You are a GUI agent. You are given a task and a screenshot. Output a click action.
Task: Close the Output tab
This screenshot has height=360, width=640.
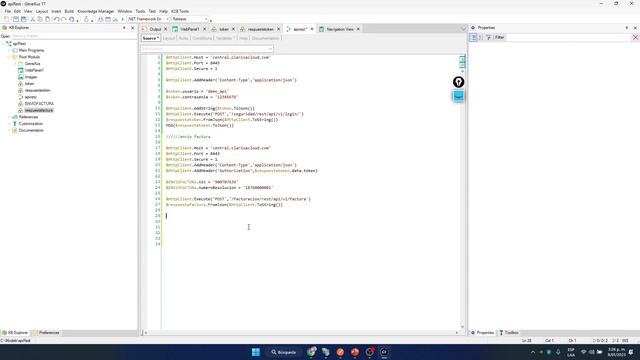165,29
